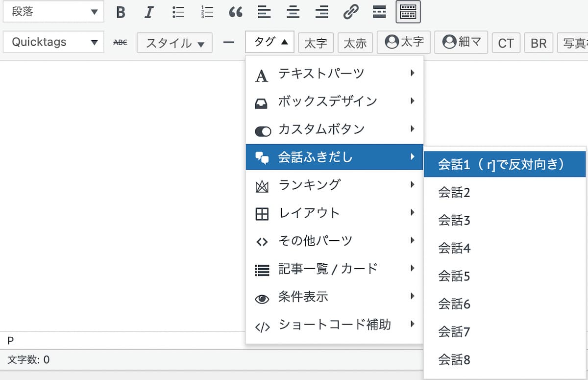The height and width of the screenshot is (380, 588).
Task: Click the angle brackets other parts icon
Action: point(262,242)
